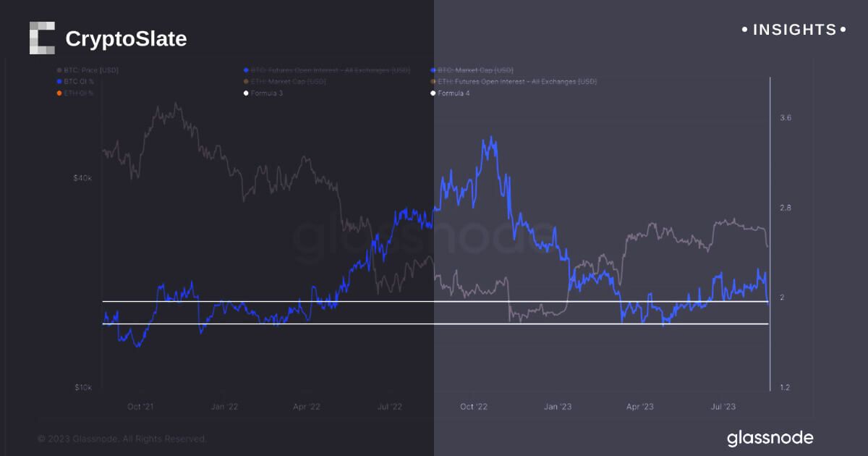Screen dimensions: 868x456
Task: Click the upper white horizontal line
Action: pos(289,301)
